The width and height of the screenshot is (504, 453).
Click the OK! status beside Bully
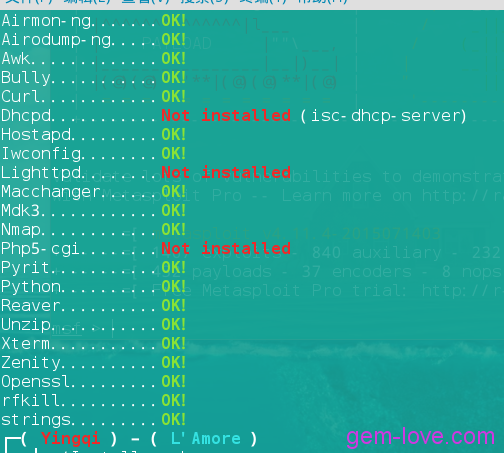point(174,78)
